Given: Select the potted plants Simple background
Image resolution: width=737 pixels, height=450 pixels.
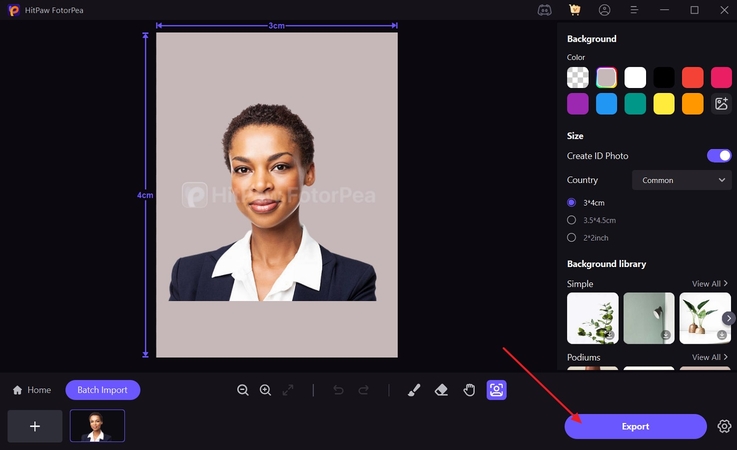Looking at the screenshot, I should [x=705, y=318].
